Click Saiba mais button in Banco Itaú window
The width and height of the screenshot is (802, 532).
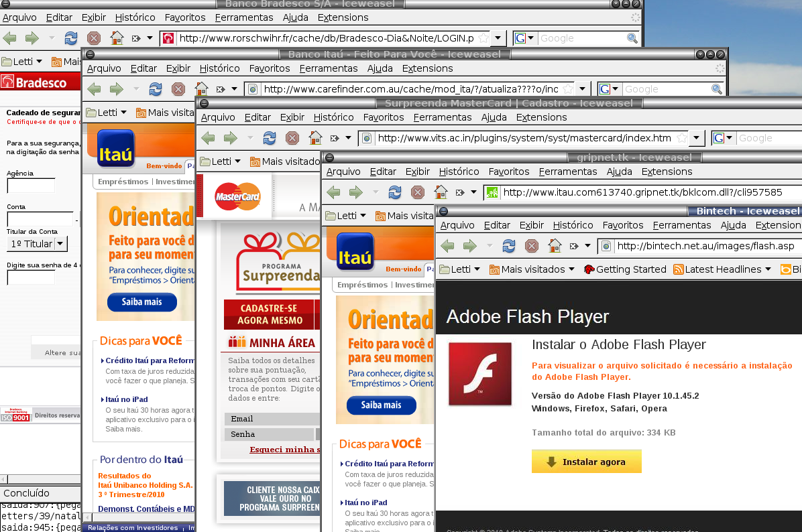(141, 302)
